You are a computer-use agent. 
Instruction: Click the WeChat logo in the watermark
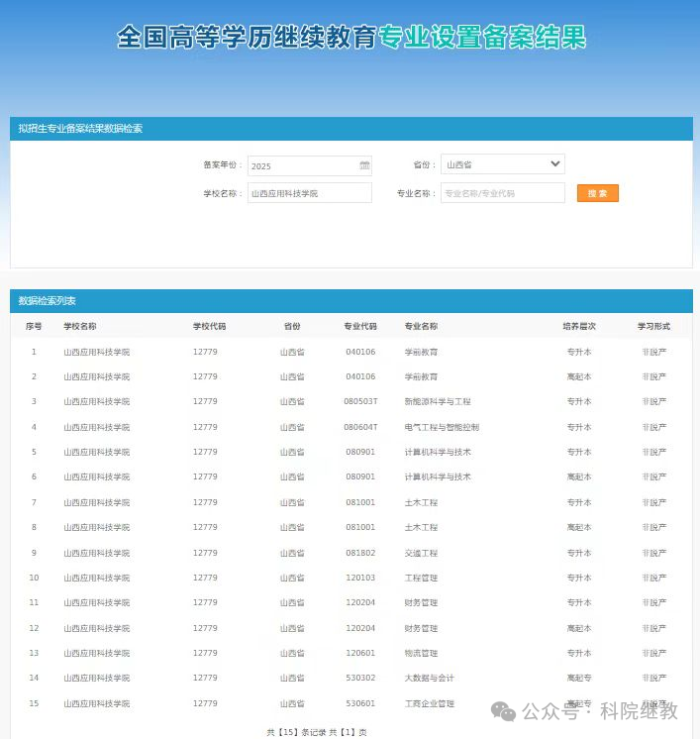point(505,710)
